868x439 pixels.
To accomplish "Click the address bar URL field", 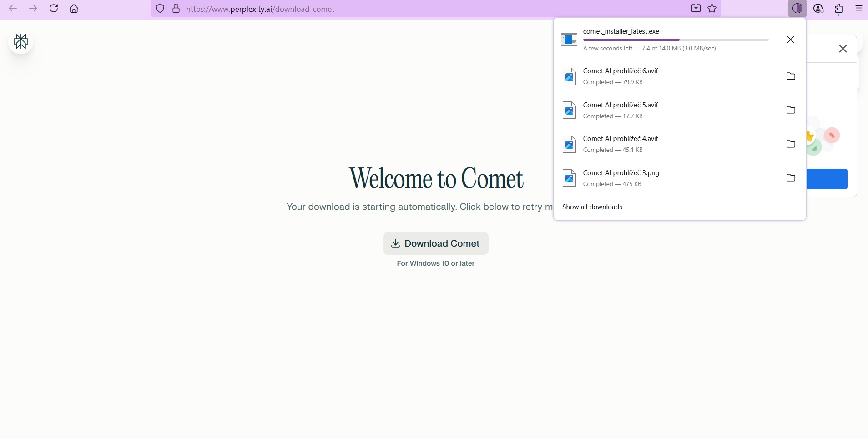I will click(x=409, y=9).
